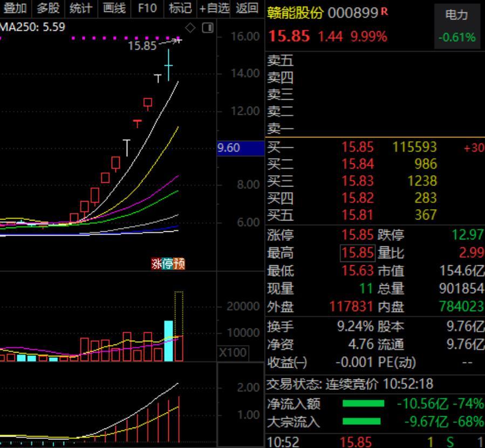Click the 标记 mark button
485x448 pixels.
coord(180,8)
